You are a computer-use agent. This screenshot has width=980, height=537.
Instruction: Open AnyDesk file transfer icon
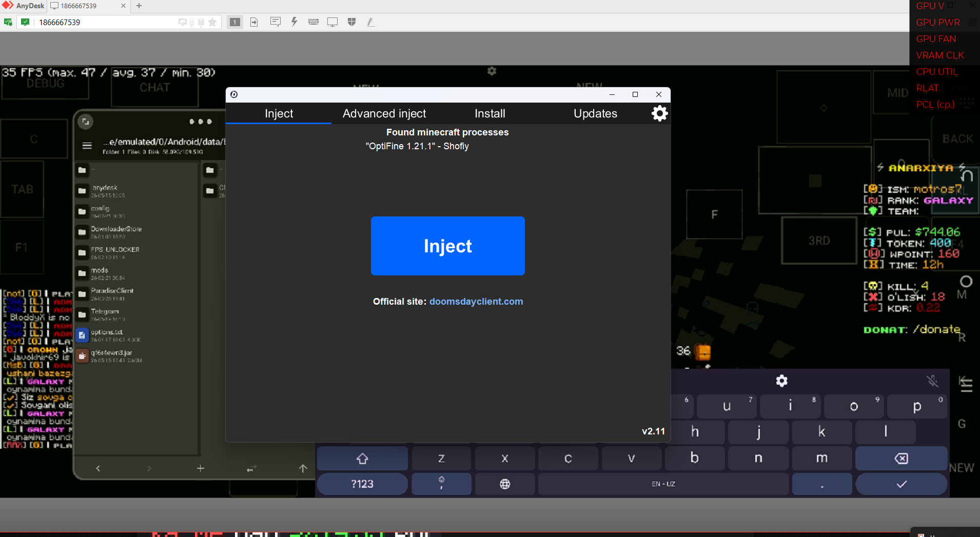254,22
